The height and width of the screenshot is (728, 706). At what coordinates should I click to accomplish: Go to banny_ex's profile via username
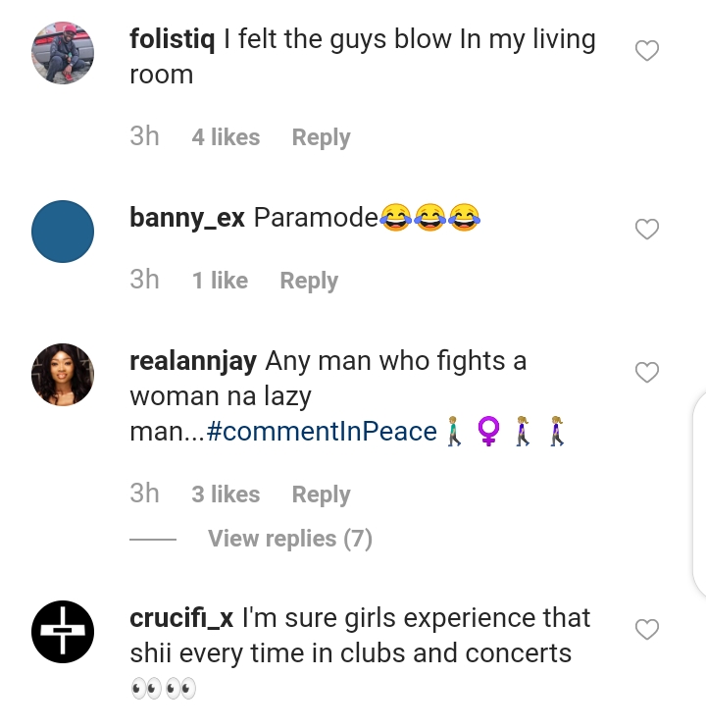pyautogui.click(x=187, y=218)
